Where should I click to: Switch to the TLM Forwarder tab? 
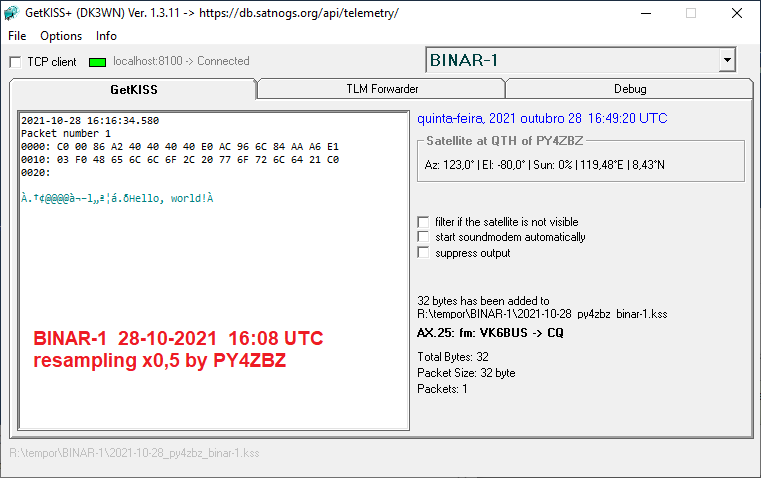click(382, 89)
